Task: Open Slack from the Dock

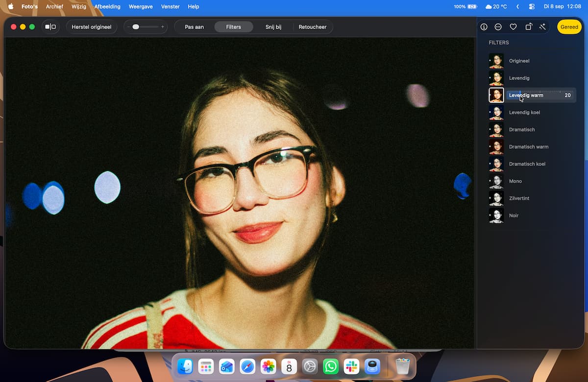Action: [x=351, y=366]
